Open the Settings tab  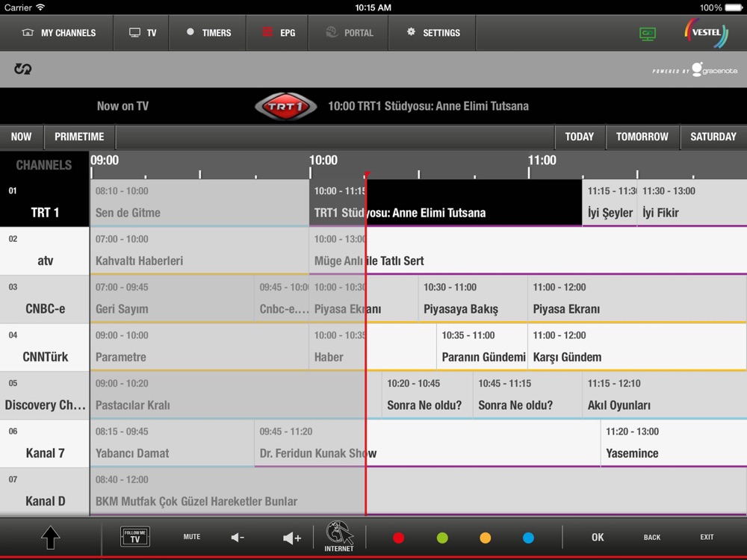pos(432,33)
